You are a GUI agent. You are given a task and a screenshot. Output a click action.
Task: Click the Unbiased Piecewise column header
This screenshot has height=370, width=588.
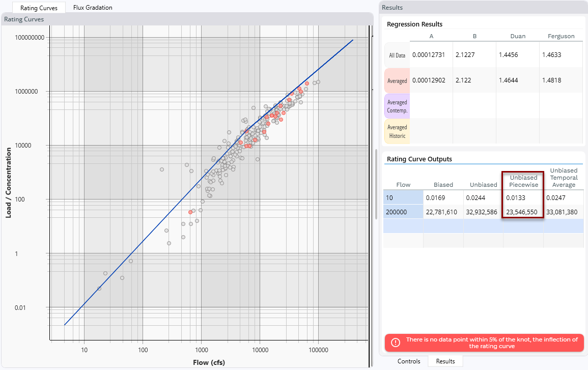pyautogui.click(x=523, y=181)
